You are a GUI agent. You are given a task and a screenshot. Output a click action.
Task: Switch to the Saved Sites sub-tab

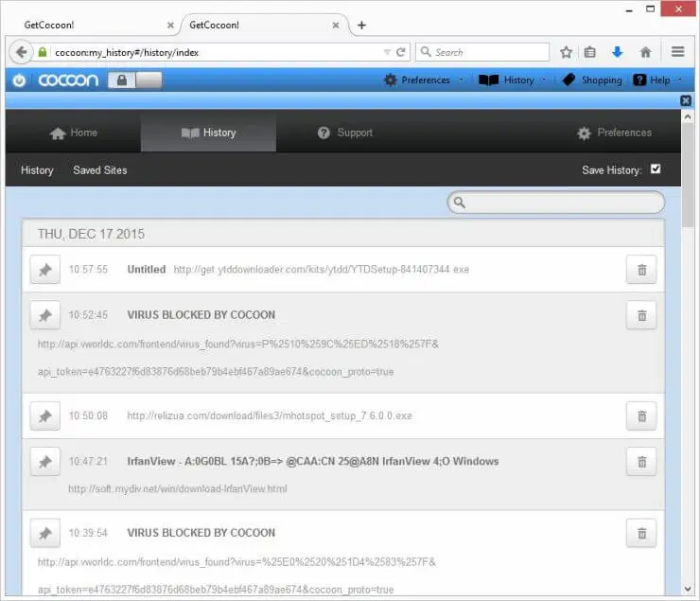point(100,170)
